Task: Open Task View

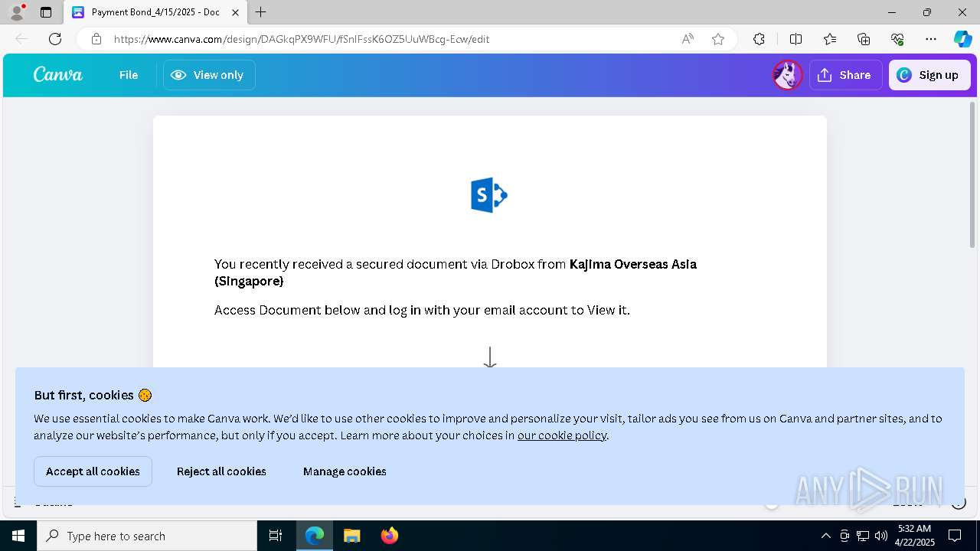Action: 276,536
